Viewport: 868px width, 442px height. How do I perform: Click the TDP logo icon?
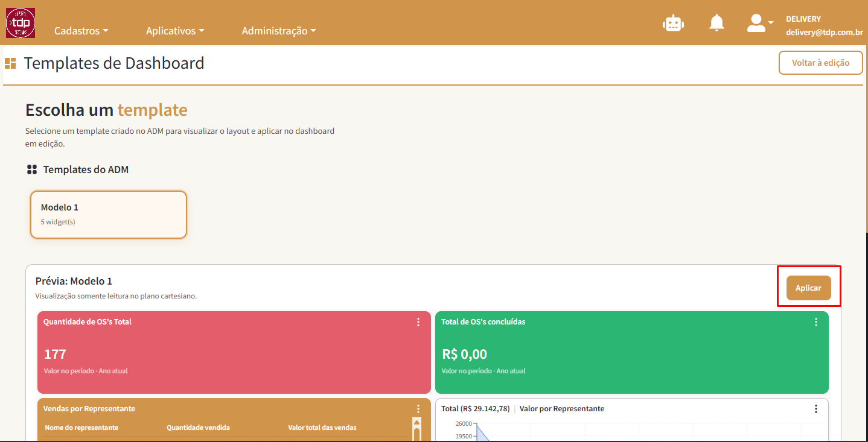pyautogui.click(x=21, y=23)
